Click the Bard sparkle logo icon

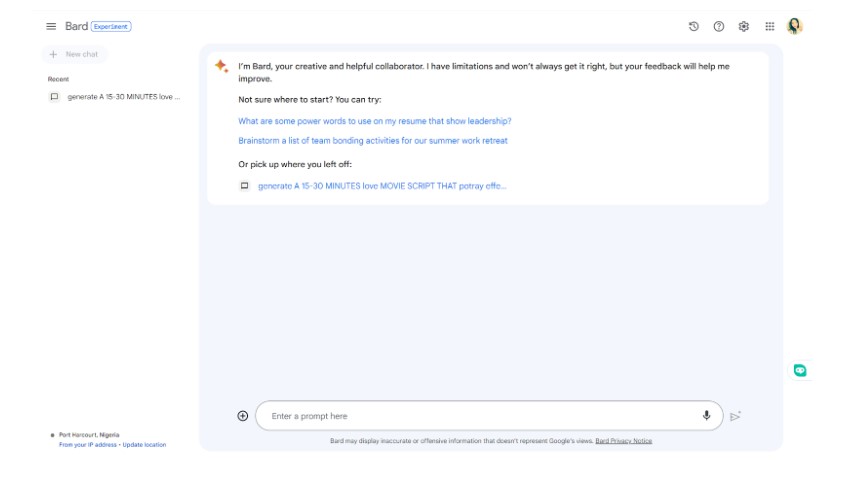pyautogui.click(x=221, y=66)
